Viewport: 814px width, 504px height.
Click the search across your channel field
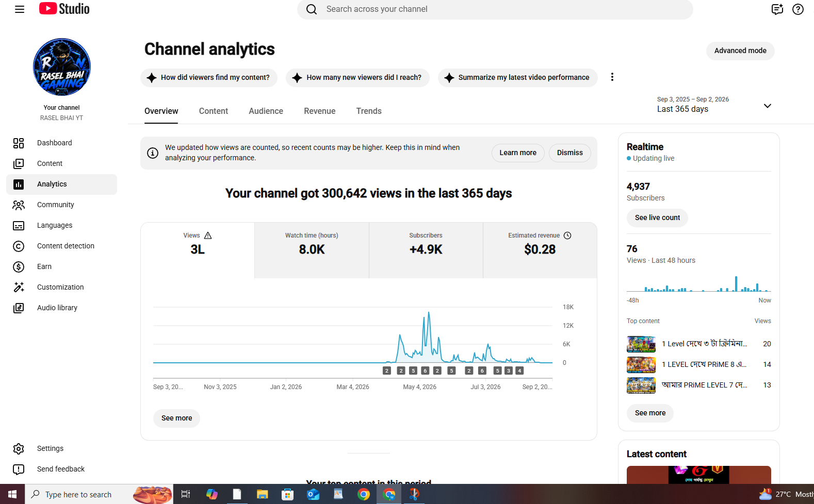pos(495,9)
